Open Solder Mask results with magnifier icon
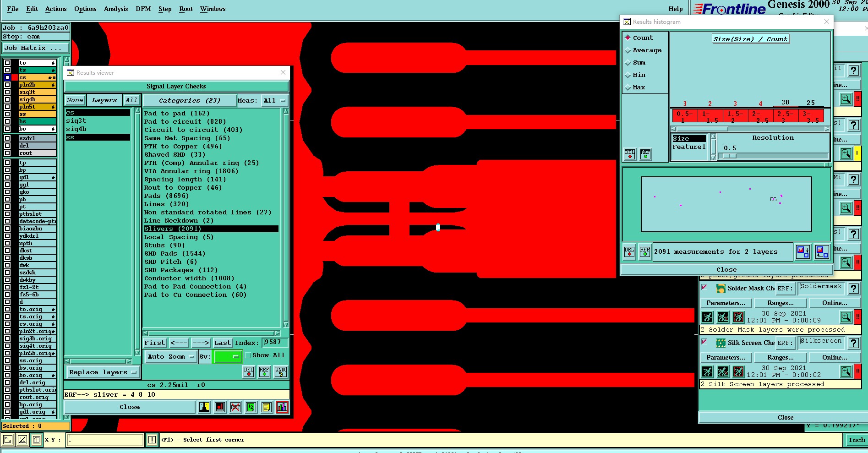This screenshot has width=868, height=453. pyautogui.click(x=846, y=317)
